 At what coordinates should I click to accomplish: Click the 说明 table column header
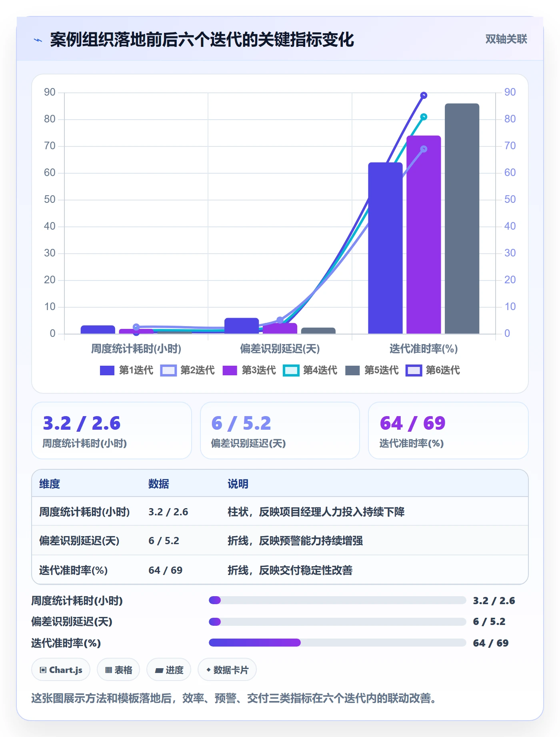(238, 484)
